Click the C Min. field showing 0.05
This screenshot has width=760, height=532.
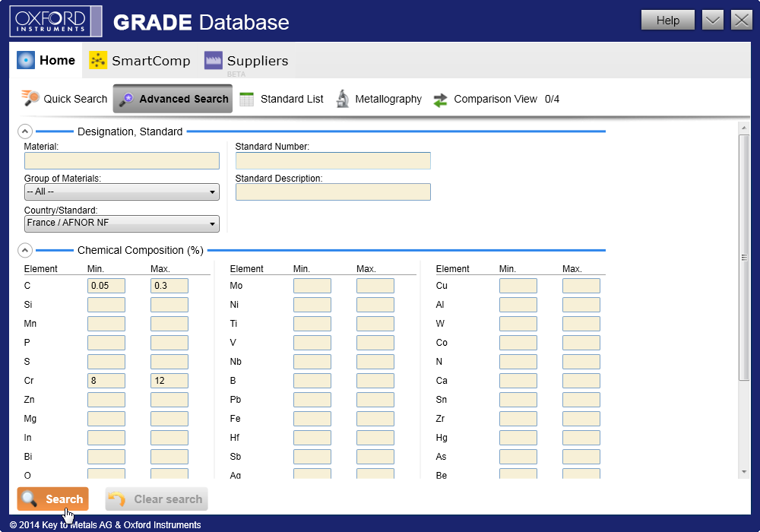(106, 286)
